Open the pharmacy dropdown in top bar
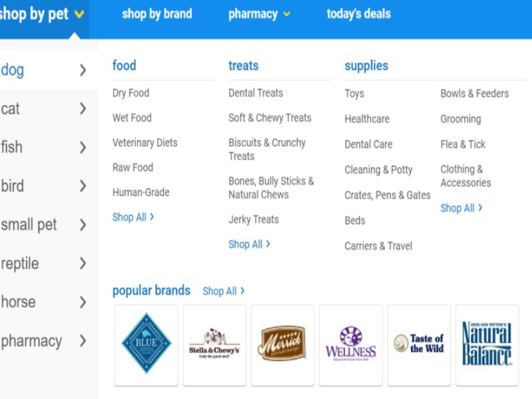Viewport: 532px width, 399px height. tap(259, 14)
